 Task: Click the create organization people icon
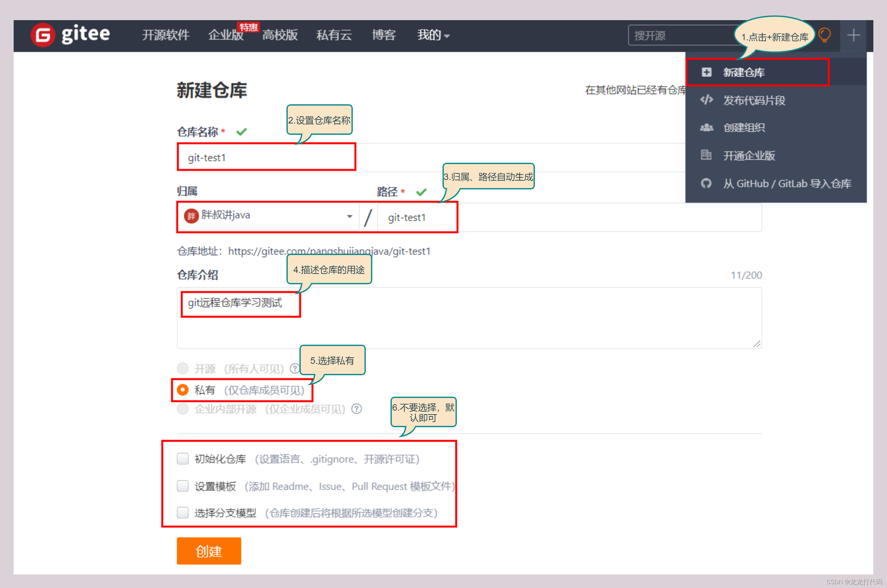click(706, 127)
